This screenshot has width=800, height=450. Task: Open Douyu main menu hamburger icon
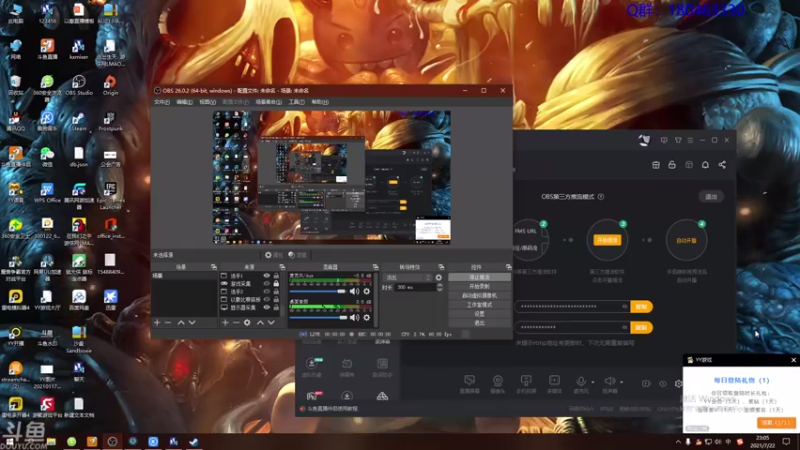(x=690, y=140)
